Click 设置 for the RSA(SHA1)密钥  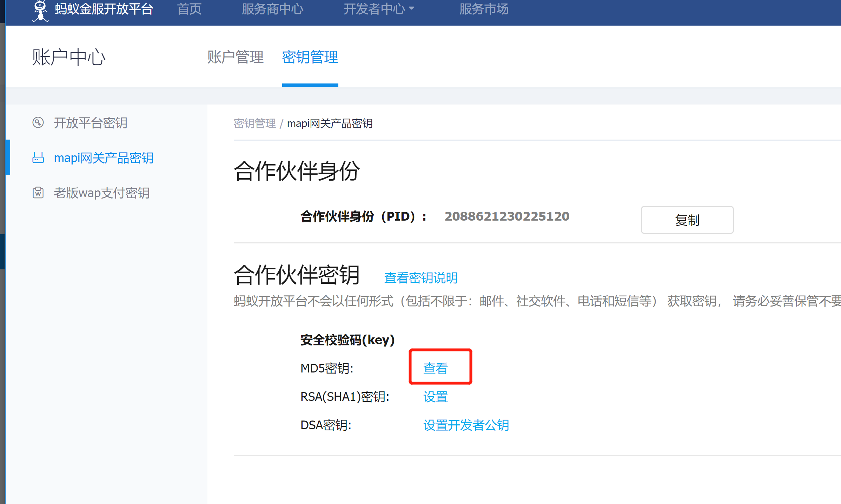pyautogui.click(x=436, y=397)
